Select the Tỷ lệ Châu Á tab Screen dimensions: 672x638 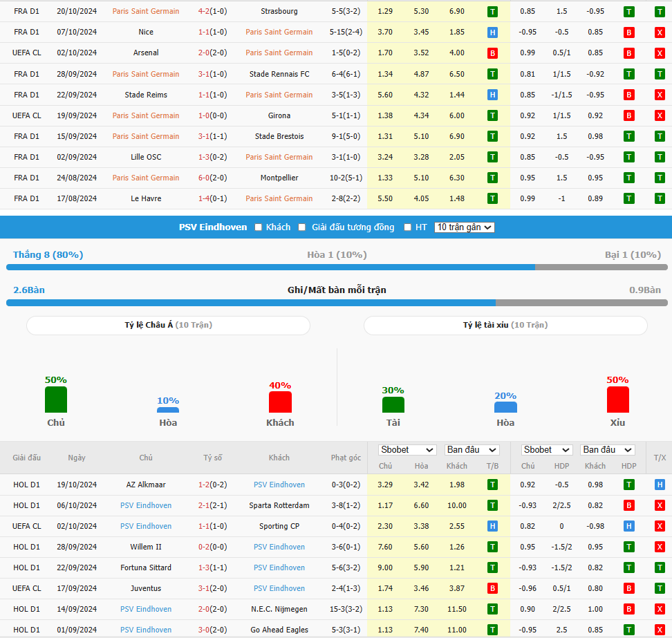[x=169, y=325]
